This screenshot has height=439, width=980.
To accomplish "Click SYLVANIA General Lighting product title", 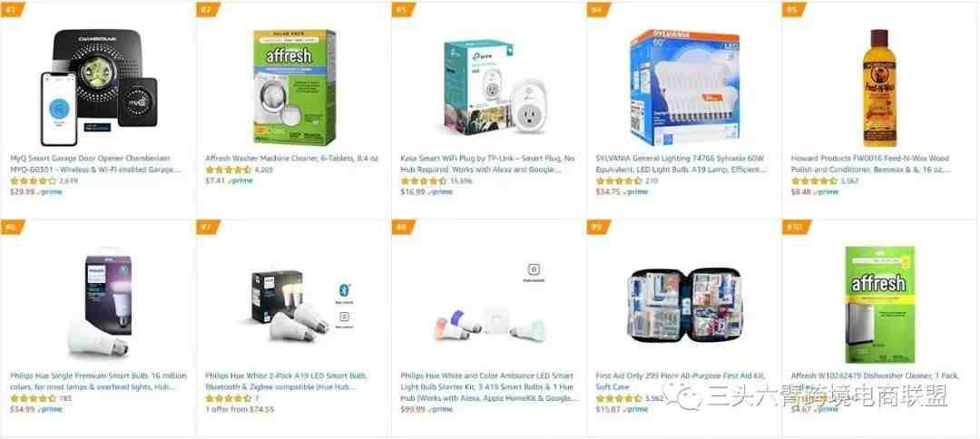I will (x=681, y=163).
